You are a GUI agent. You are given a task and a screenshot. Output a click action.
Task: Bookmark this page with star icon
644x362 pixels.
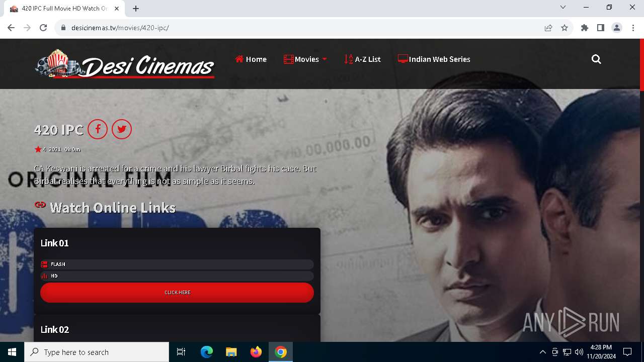565,28
